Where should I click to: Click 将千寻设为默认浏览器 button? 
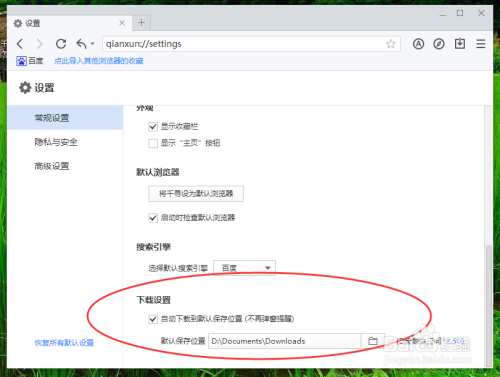tap(196, 194)
